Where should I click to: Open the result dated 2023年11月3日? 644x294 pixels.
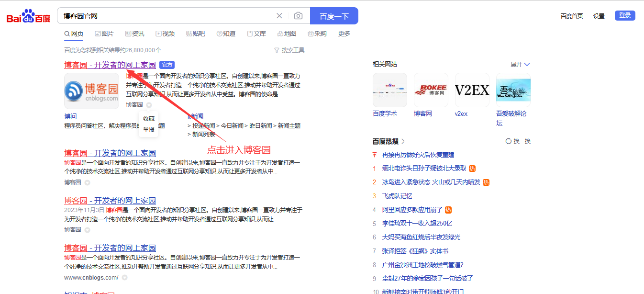point(110,201)
